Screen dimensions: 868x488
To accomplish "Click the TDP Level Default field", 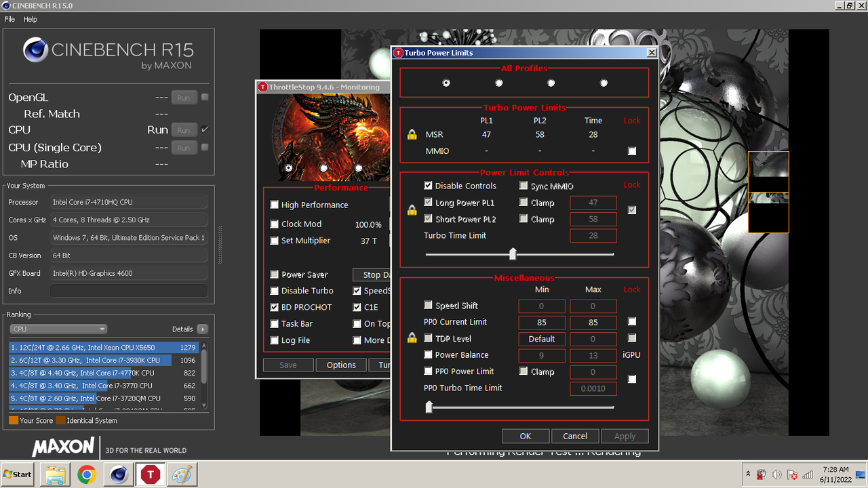I will pos(542,339).
